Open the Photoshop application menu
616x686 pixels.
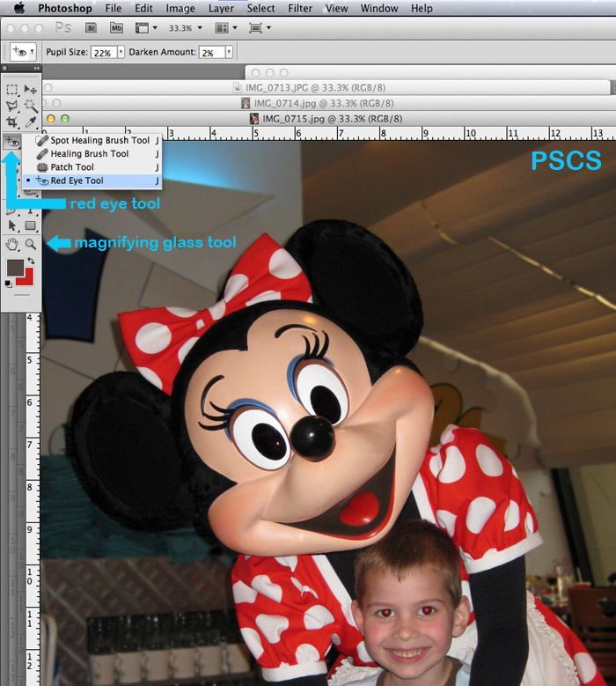65,8
